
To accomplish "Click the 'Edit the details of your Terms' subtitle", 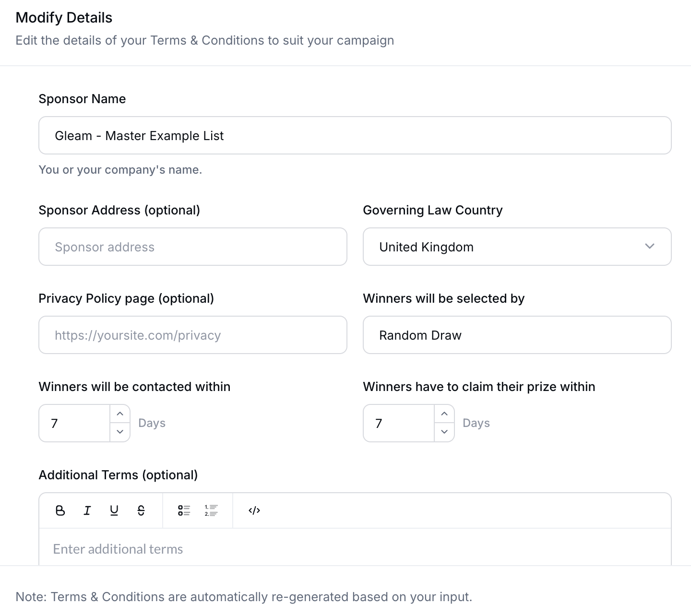I will click(204, 40).
